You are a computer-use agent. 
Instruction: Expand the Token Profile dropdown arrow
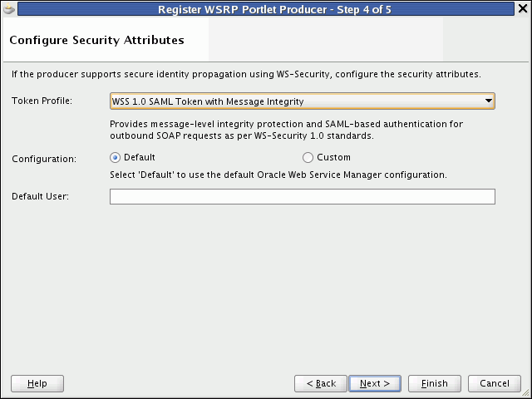(x=489, y=101)
